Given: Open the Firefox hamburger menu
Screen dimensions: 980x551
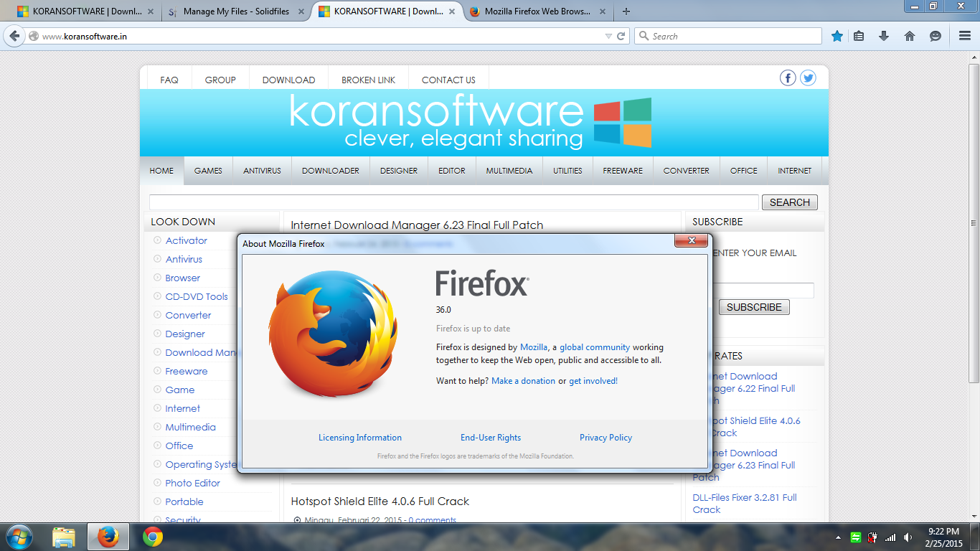Looking at the screenshot, I should click(x=965, y=36).
